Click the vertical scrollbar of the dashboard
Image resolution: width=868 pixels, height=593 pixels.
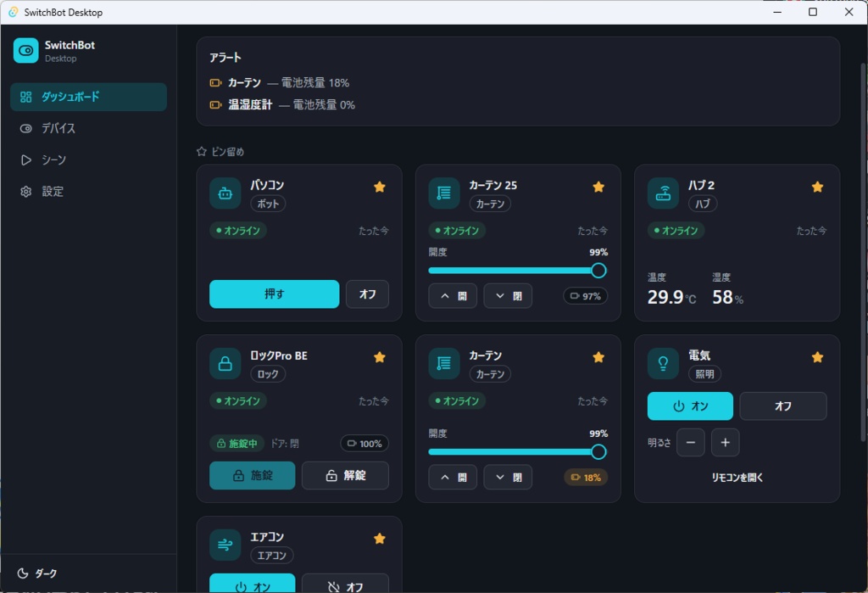coord(864,252)
